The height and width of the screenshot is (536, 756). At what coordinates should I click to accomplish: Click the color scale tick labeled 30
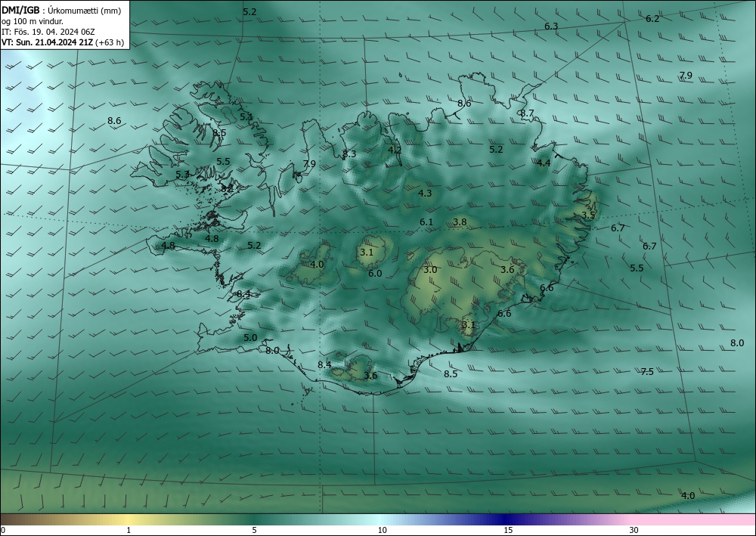click(x=634, y=530)
